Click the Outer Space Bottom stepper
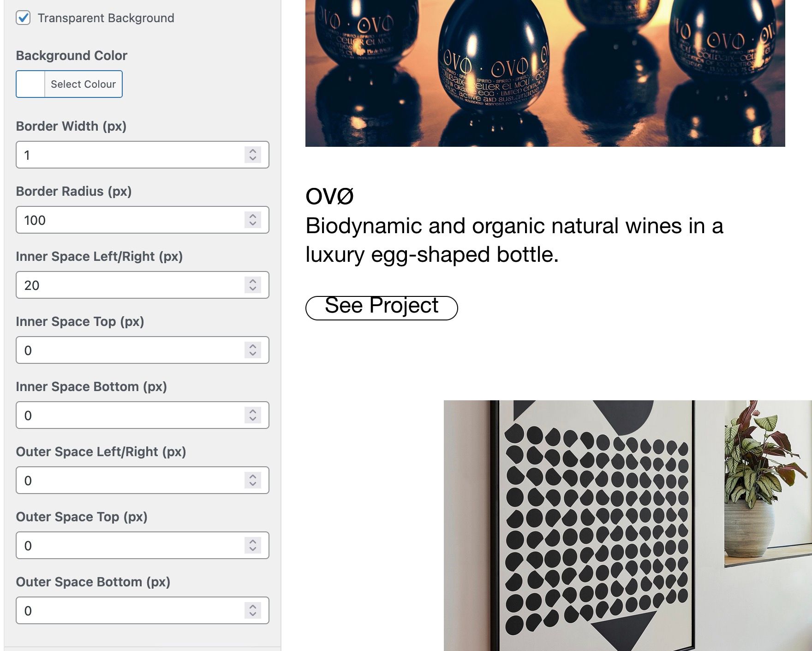Image resolution: width=812 pixels, height=651 pixels. [253, 610]
